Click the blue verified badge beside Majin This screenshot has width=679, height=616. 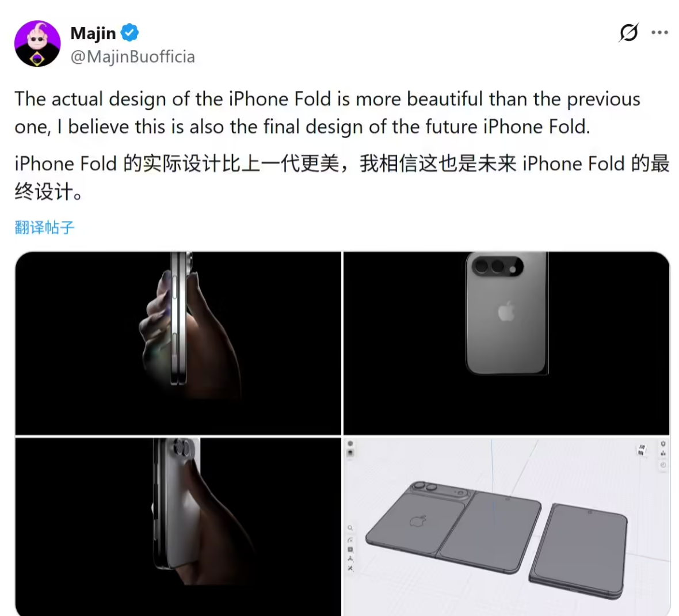(x=129, y=33)
